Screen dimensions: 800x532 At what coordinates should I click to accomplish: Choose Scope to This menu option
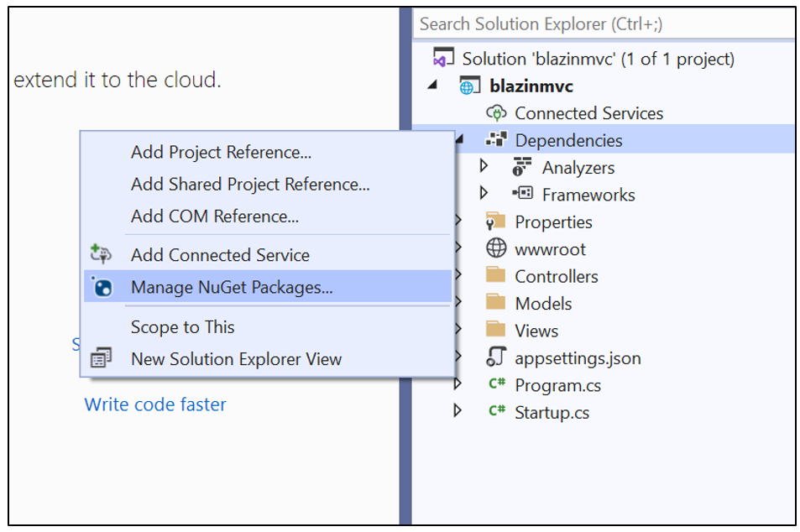[182, 327]
